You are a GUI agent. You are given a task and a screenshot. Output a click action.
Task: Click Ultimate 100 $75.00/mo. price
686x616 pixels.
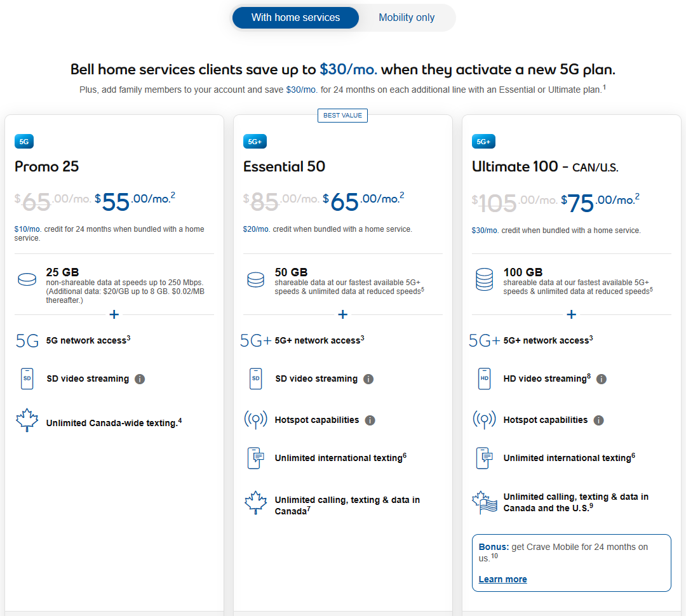[600, 203]
